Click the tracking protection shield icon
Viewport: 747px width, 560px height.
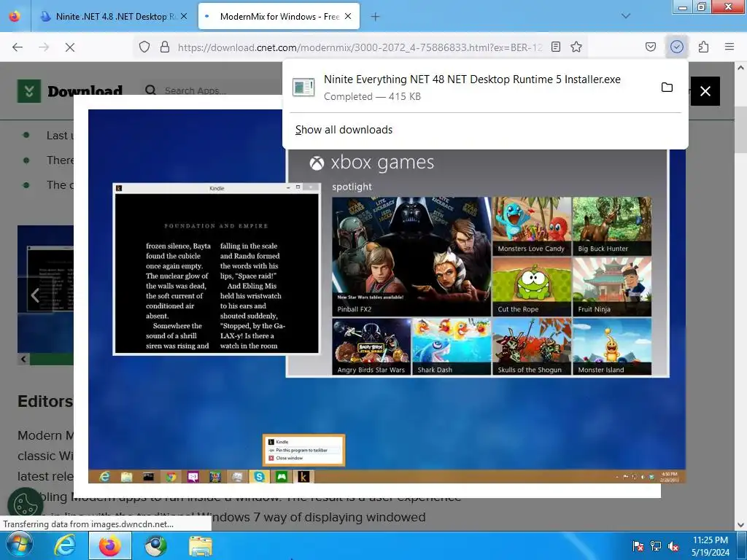(x=144, y=47)
